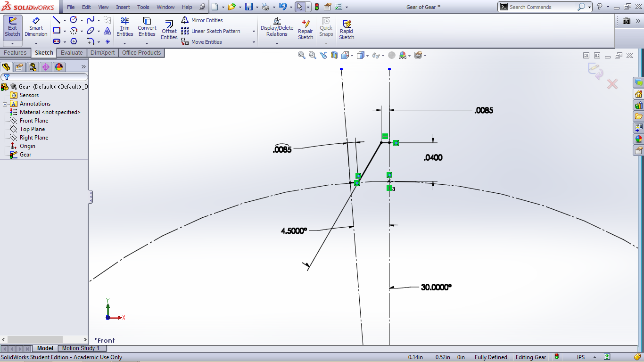This screenshot has height=362, width=644.
Task: Toggle the Rebuild traffic light icon
Action: [316, 7]
